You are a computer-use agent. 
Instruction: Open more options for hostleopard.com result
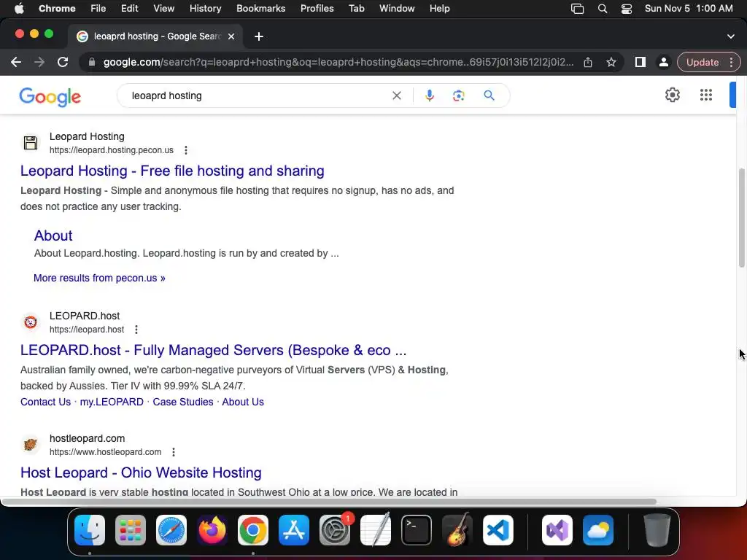coord(174,452)
